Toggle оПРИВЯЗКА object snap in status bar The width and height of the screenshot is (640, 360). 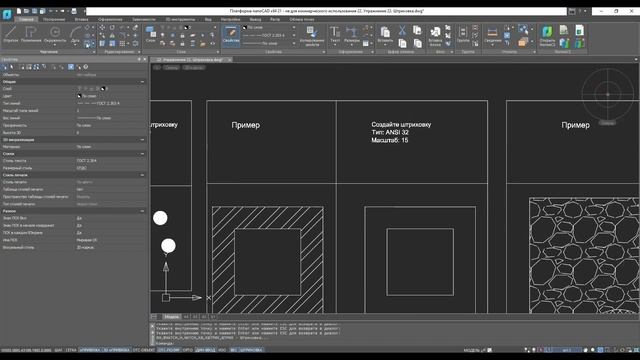click(x=89, y=350)
